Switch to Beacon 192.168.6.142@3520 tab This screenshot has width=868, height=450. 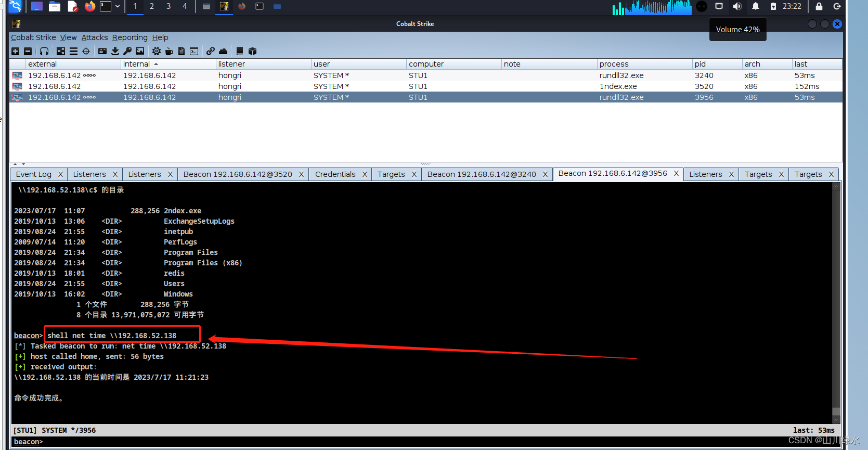coord(238,174)
